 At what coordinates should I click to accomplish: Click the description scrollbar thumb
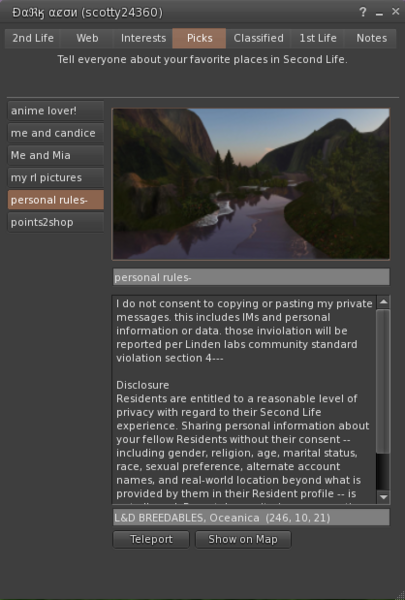pyautogui.click(x=383, y=381)
